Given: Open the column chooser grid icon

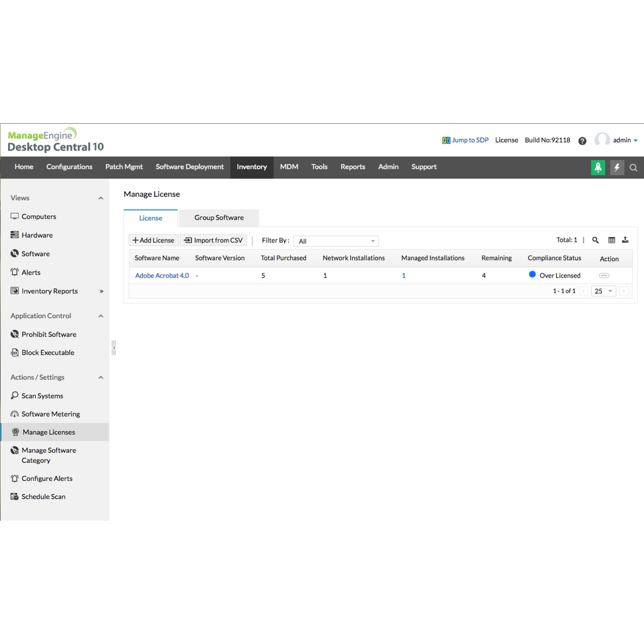Looking at the screenshot, I should tap(611, 240).
